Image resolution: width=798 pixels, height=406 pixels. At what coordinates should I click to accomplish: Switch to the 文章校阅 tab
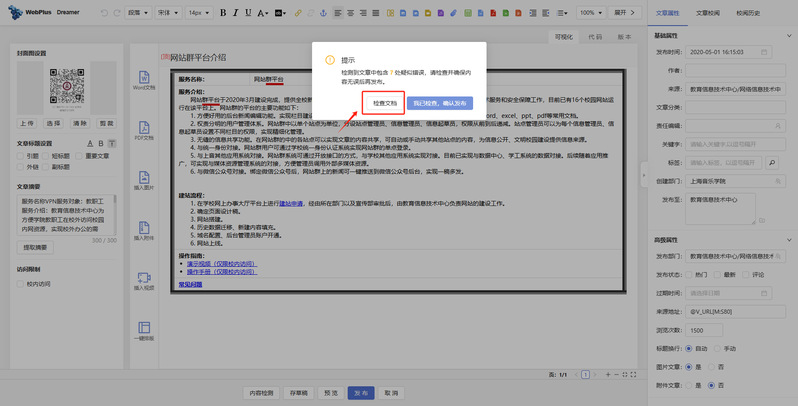click(x=708, y=13)
